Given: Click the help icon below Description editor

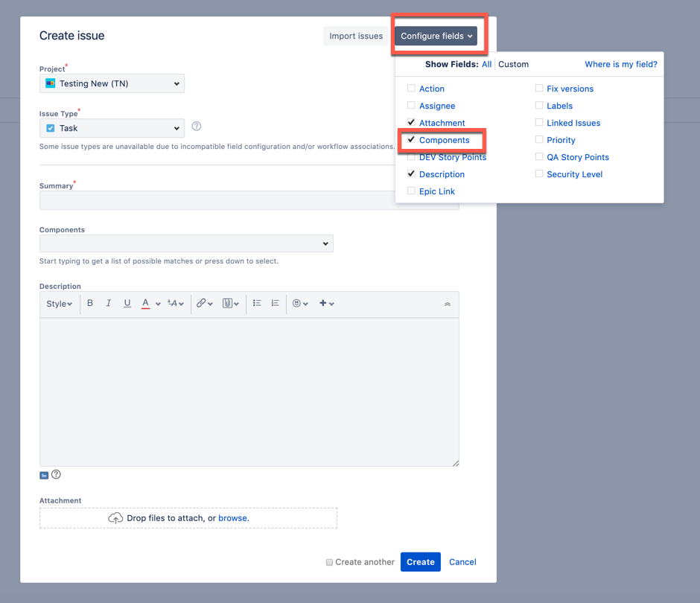Looking at the screenshot, I should [56, 474].
